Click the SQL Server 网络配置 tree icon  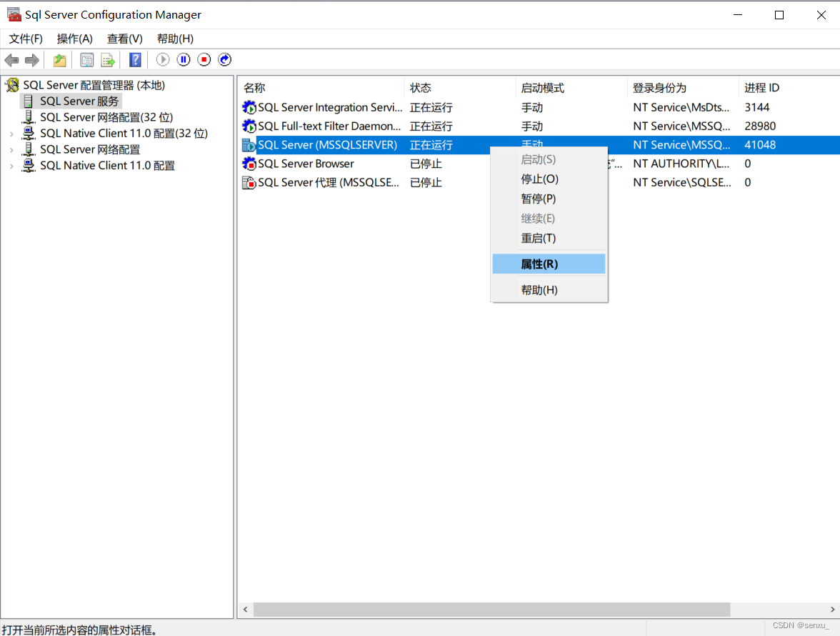(x=29, y=149)
